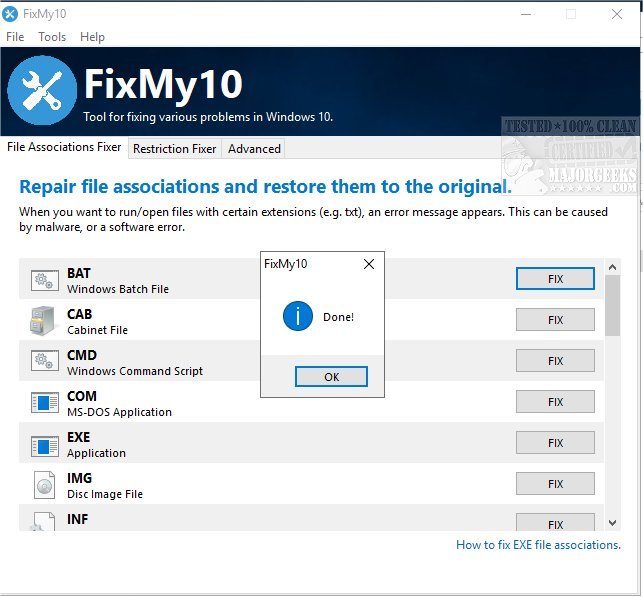Viewport: 643px width, 597px height.
Task: Open the File menu
Action: point(15,37)
